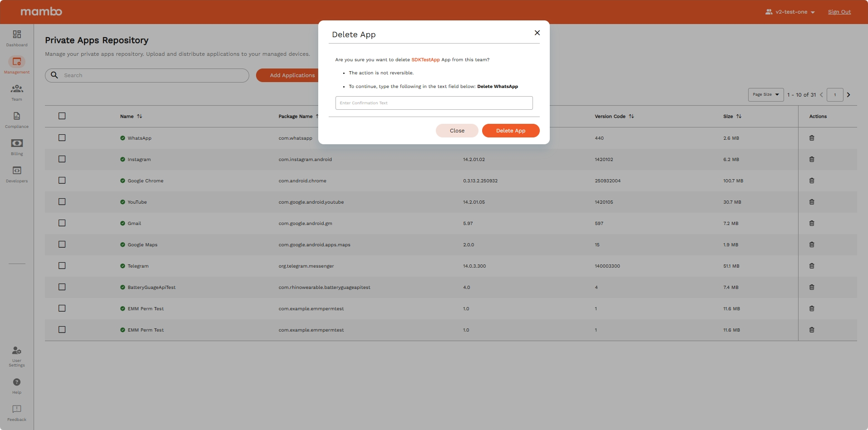Open the Page Size dropdown
868x430 pixels.
[x=766, y=95]
